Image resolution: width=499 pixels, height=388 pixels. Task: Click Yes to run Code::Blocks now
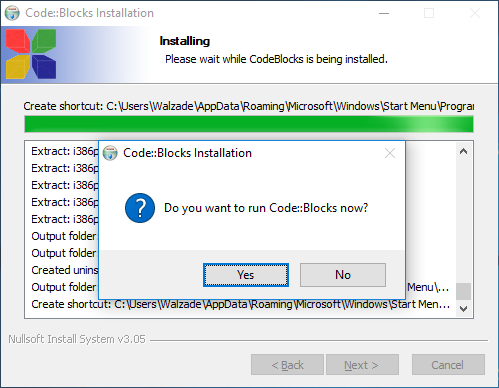tap(246, 275)
